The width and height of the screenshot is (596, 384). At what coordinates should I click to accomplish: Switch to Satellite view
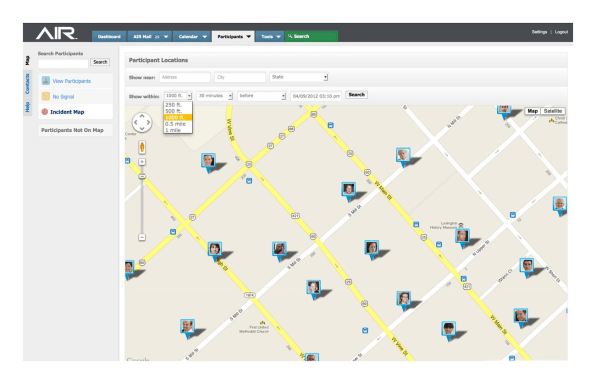coord(553,111)
